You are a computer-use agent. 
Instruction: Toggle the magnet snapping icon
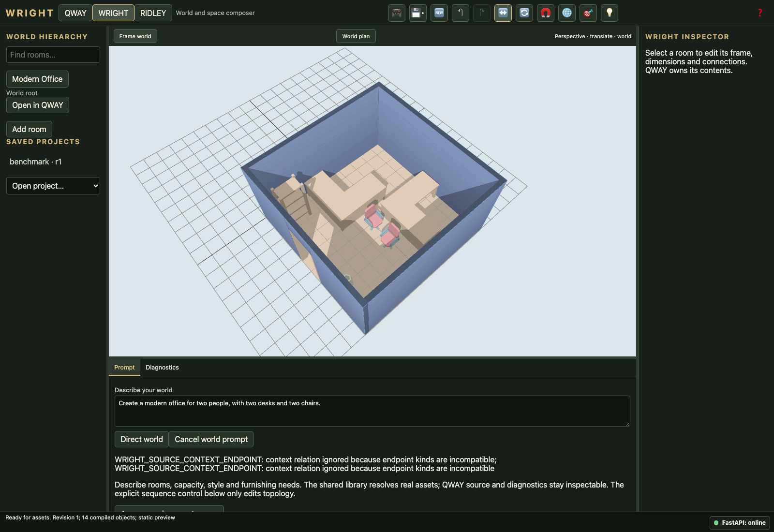click(x=546, y=13)
